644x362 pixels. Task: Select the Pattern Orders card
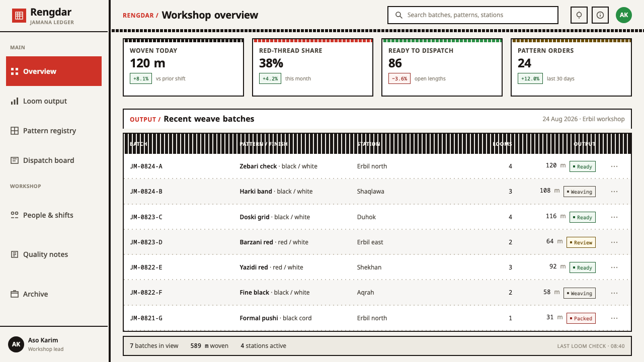tap(572, 67)
